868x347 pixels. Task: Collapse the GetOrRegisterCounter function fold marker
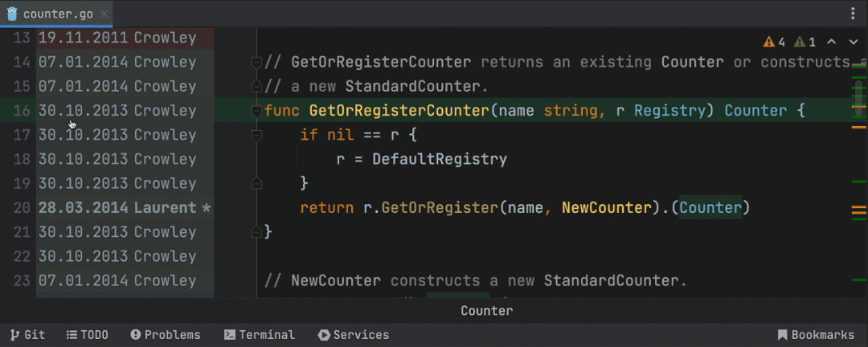(257, 111)
